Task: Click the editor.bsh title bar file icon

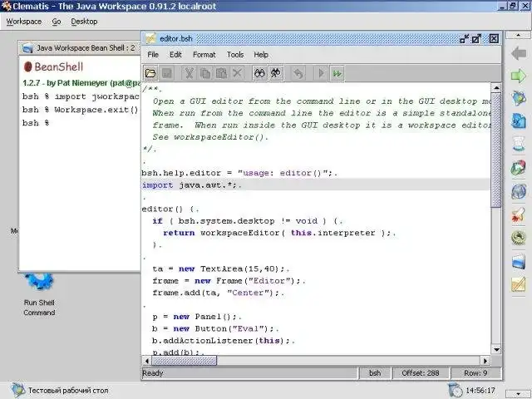Action: pos(150,39)
